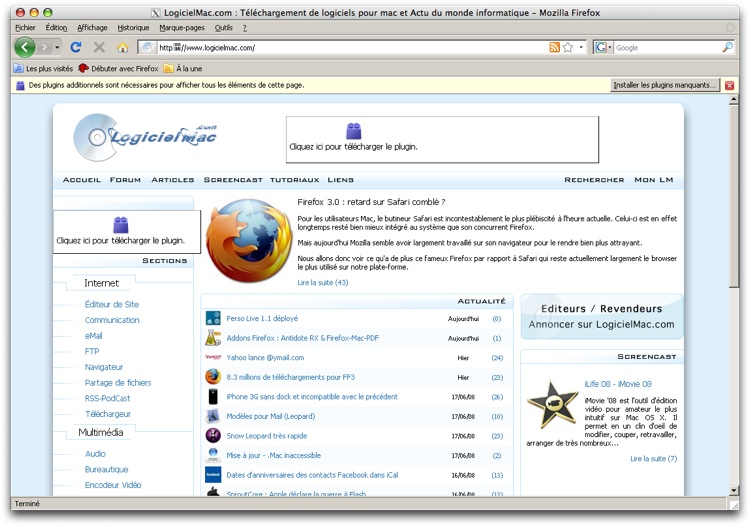This screenshot has width=750, height=526.
Task: Bookmark this page with the star icon
Action: 568,47
